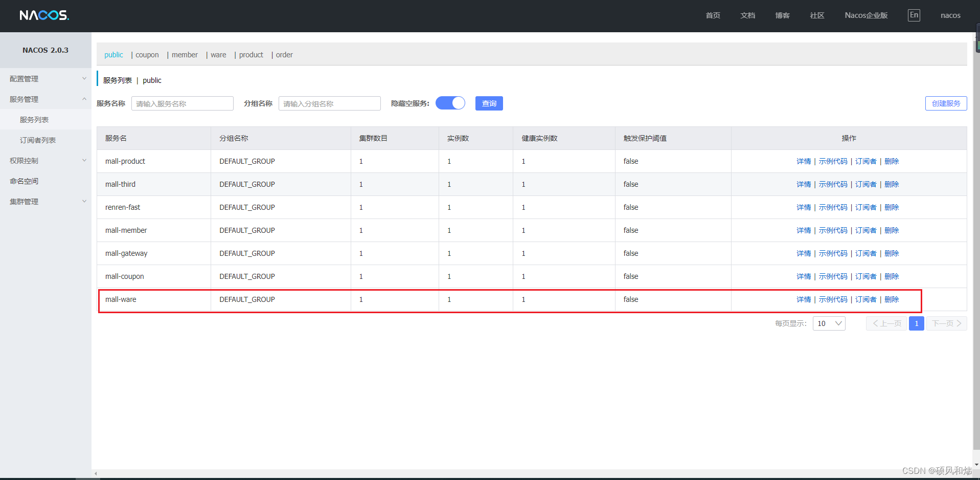Go to 首页 in top navigation
980x480 pixels.
pyautogui.click(x=713, y=15)
